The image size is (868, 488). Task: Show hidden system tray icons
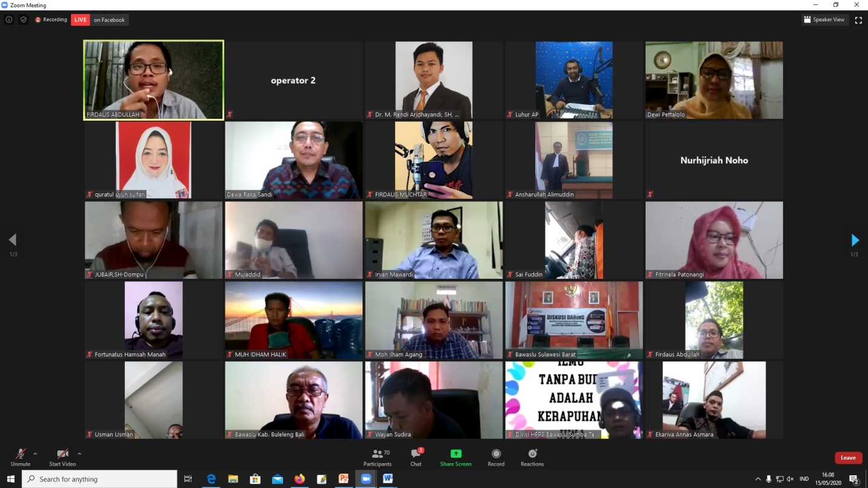pos(758,479)
